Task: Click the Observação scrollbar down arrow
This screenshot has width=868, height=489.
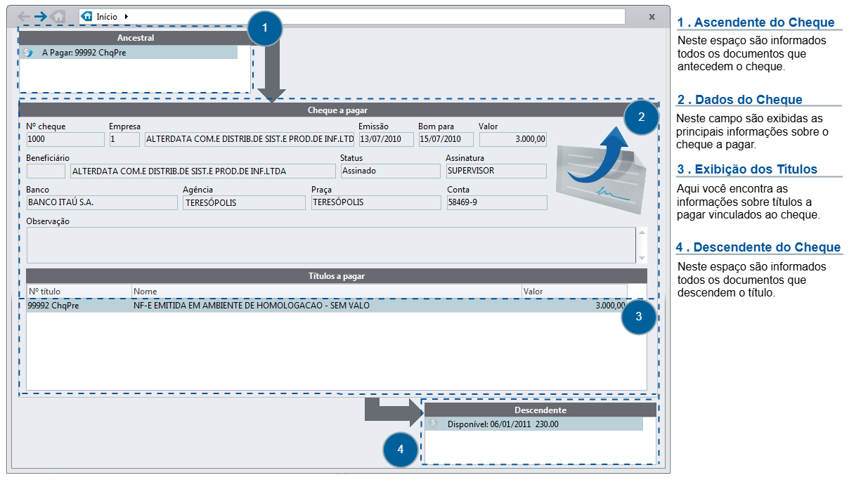Action: point(641,258)
